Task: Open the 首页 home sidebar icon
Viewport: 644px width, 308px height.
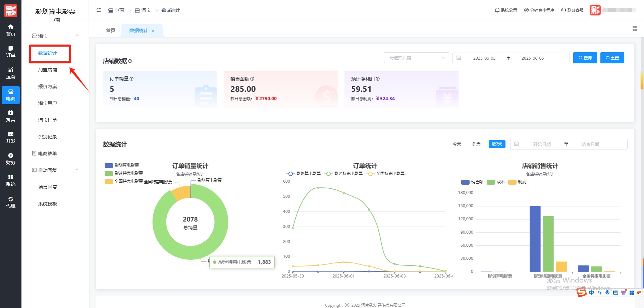Action: [x=11, y=30]
